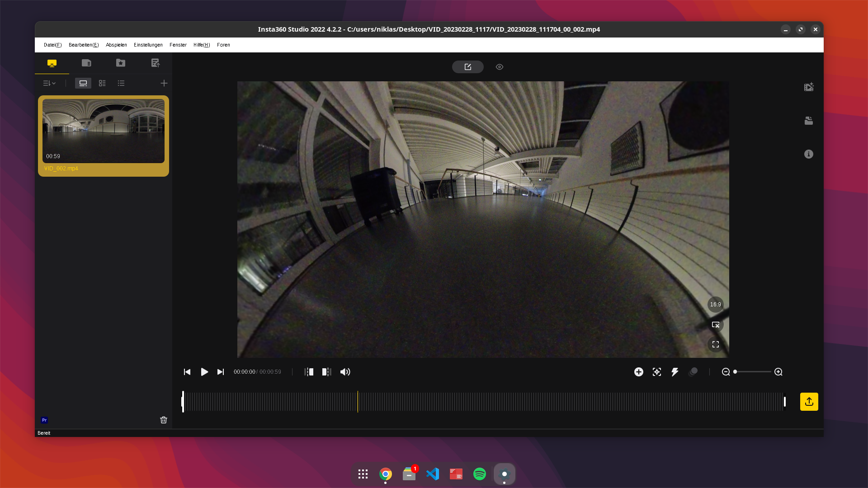
Task: Open the 16:9 aspect ratio selector
Action: [715, 305]
